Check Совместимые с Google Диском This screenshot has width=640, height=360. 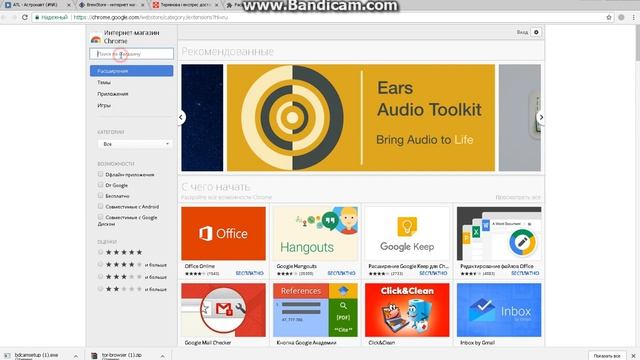[100, 217]
